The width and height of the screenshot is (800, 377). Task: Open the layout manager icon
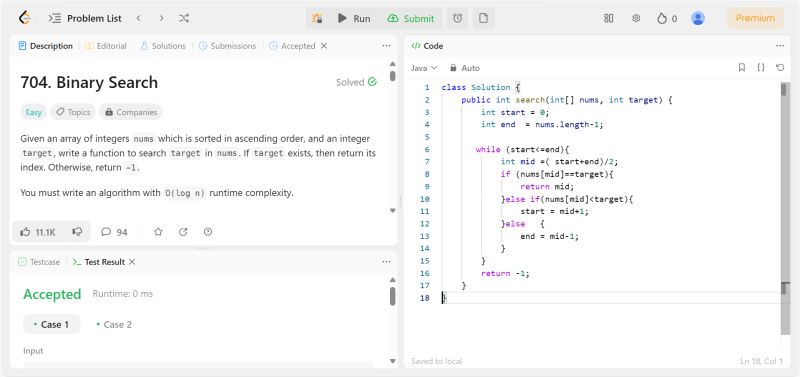point(608,18)
